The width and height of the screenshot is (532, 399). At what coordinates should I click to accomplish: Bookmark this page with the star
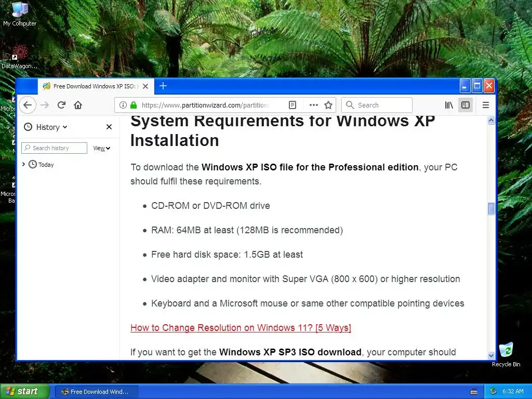tap(328, 105)
